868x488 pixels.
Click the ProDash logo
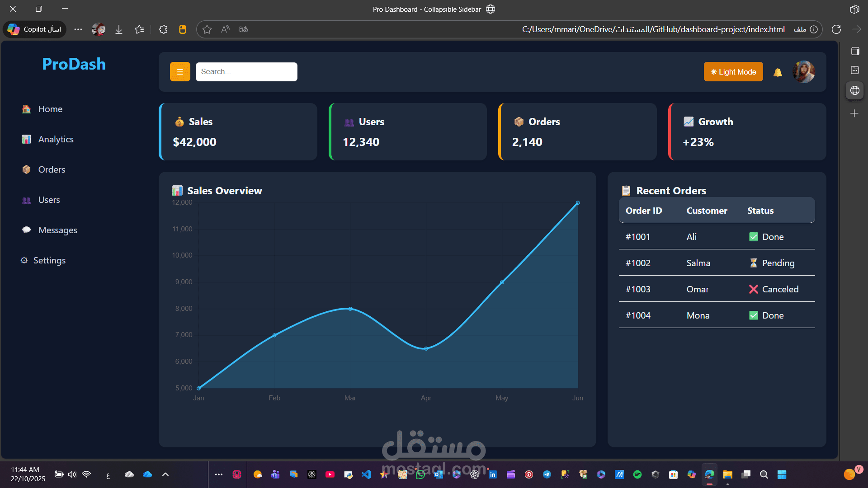click(74, 64)
